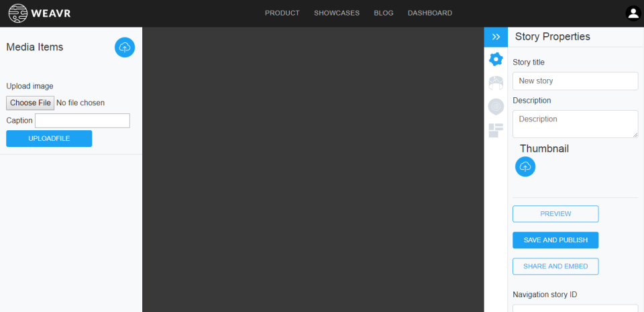
Task: Click SAVE AND PUBLISH button
Action: coord(555,240)
